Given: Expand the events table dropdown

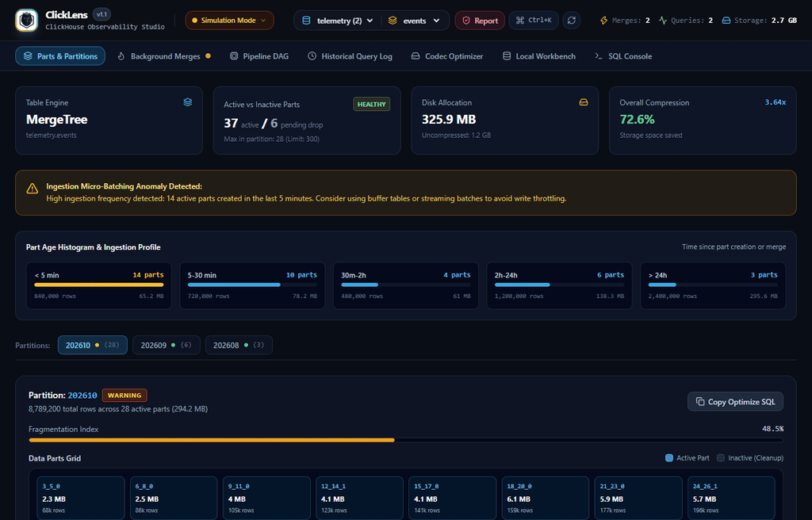Looking at the screenshot, I should click(x=414, y=21).
